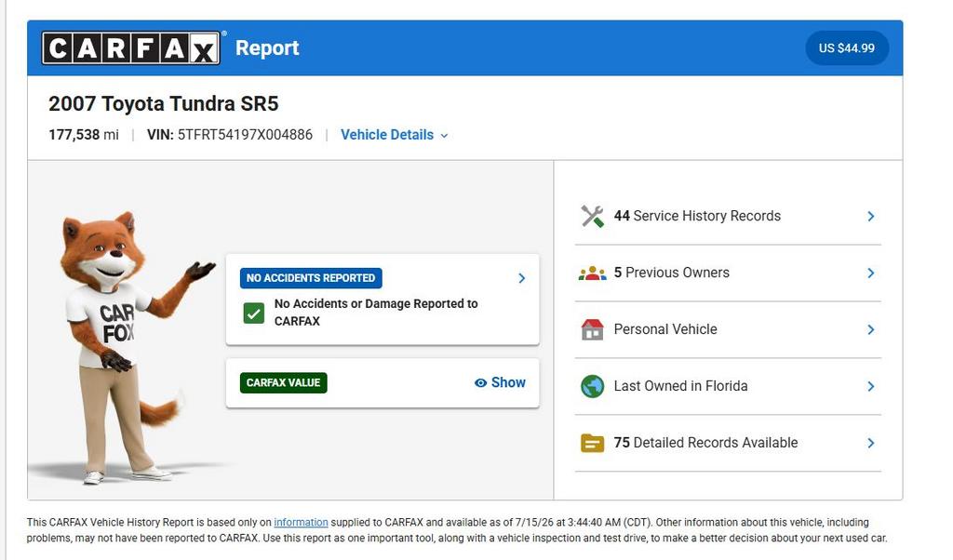
Task: Click the Report heading text
Action: [267, 48]
